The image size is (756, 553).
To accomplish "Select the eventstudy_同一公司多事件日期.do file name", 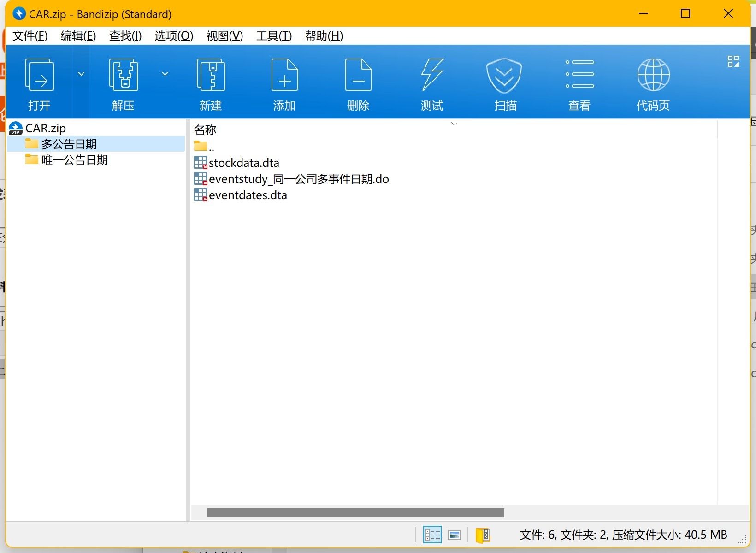I will (299, 179).
